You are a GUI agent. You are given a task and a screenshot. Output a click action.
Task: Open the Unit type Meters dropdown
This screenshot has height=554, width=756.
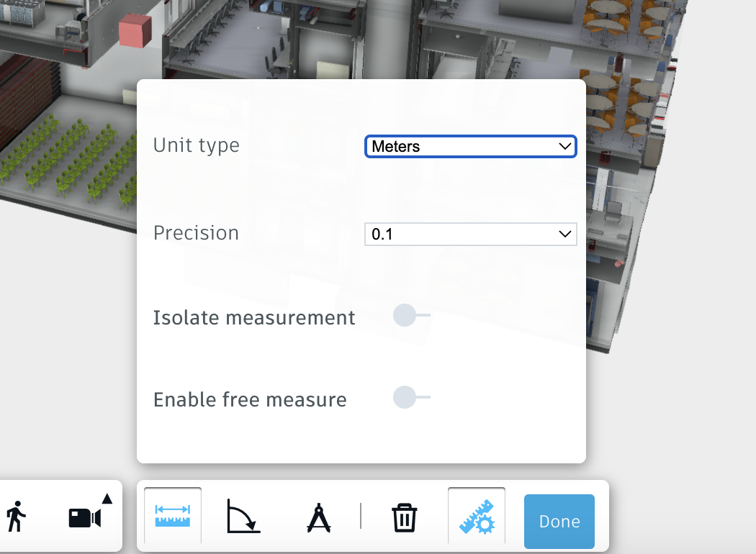pos(470,146)
